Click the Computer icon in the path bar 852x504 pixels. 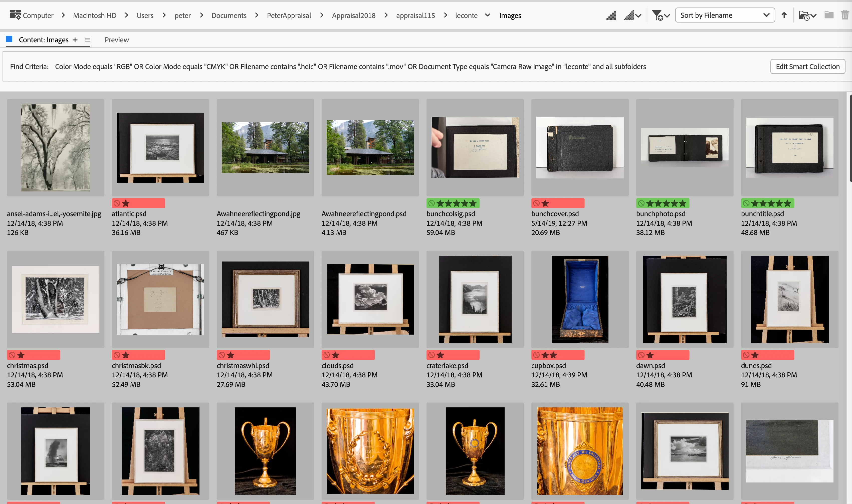coord(15,15)
